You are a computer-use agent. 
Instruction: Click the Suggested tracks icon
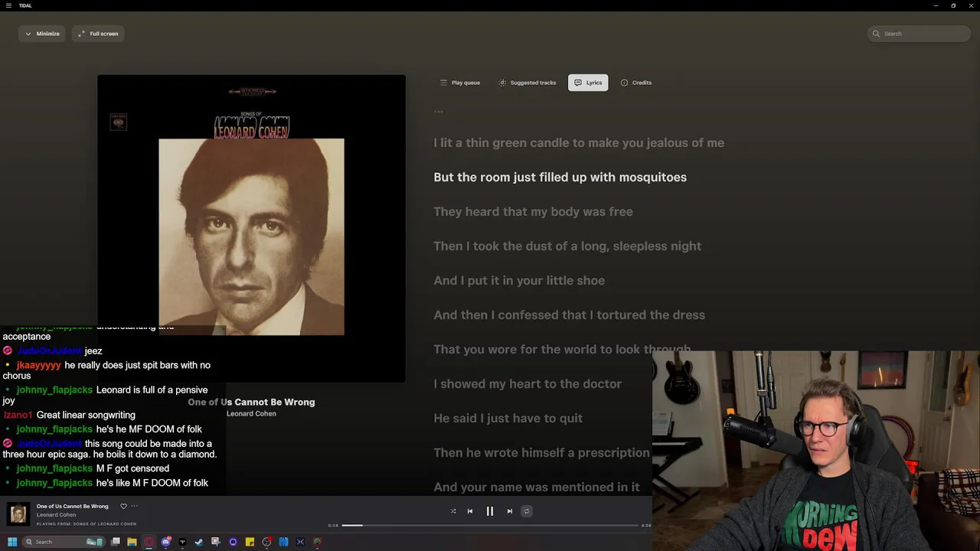click(502, 83)
